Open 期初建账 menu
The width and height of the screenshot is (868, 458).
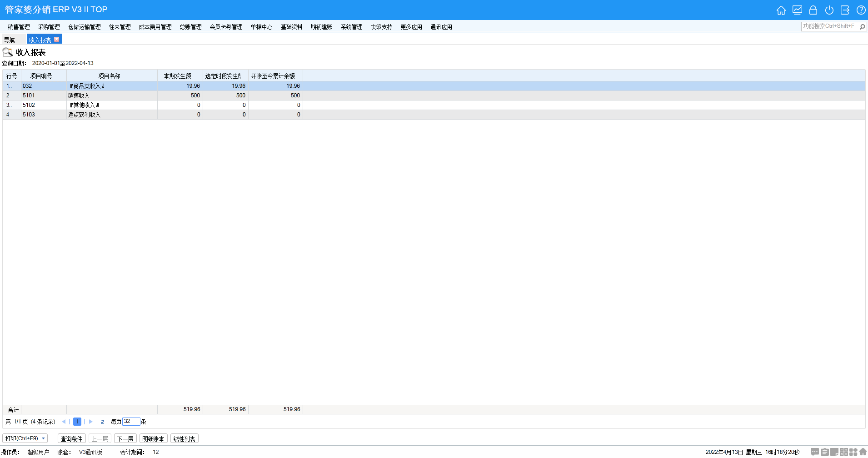click(321, 27)
